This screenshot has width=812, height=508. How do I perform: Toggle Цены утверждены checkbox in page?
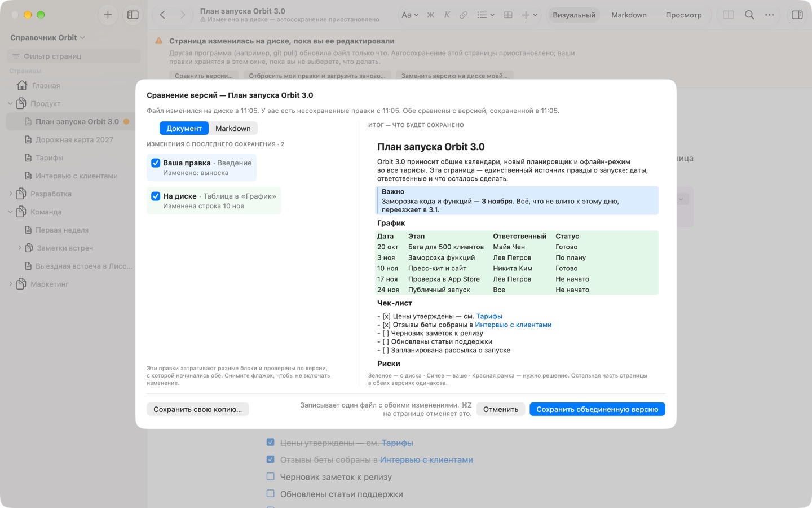pos(271,443)
